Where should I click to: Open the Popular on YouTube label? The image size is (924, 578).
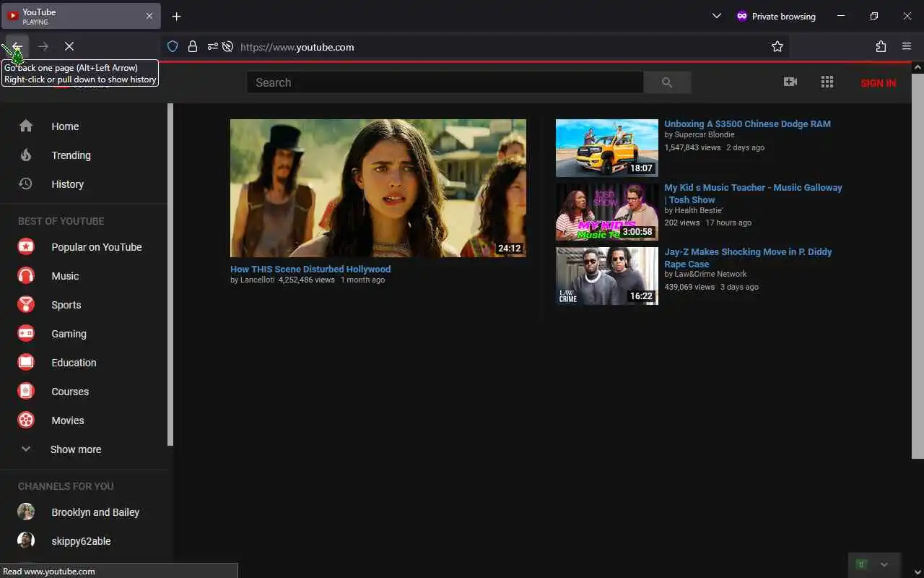click(97, 247)
